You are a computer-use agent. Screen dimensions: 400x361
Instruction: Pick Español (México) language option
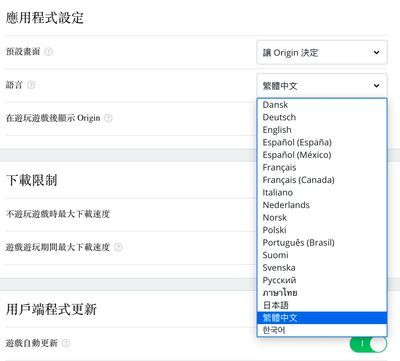click(x=322, y=155)
